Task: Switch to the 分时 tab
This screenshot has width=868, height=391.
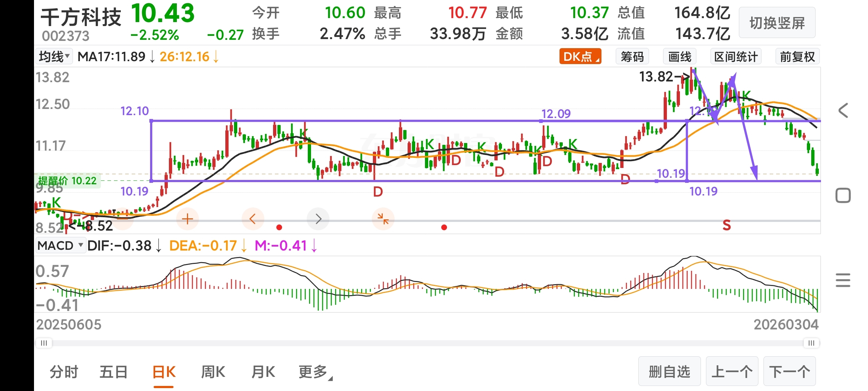Action: point(64,372)
